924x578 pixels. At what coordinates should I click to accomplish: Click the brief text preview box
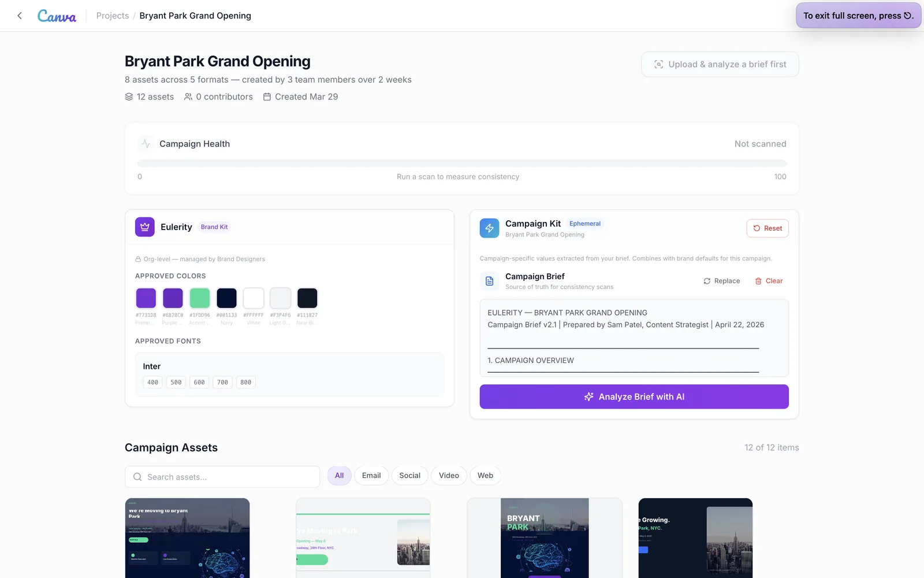(634, 338)
